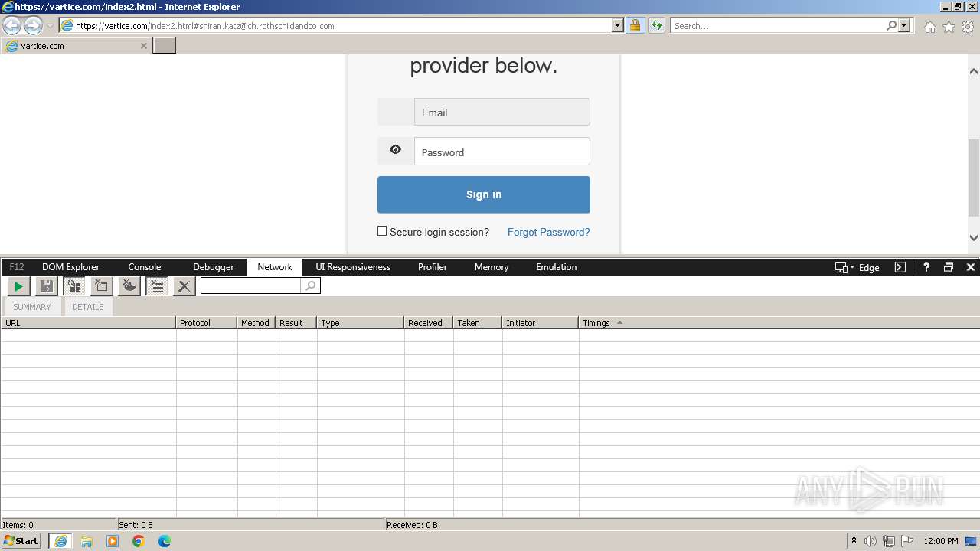The height and width of the screenshot is (551, 980).
Task: Start network traffic capturing with play icon
Action: (18, 286)
